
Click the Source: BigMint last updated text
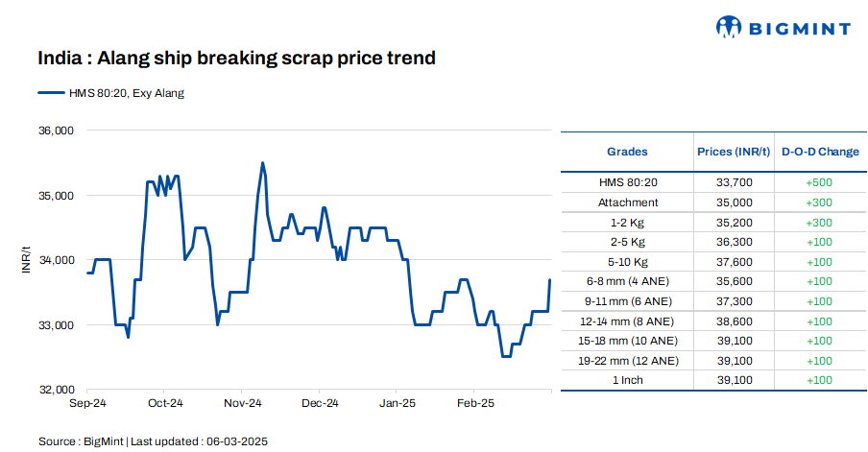click(x=153, y=440)
